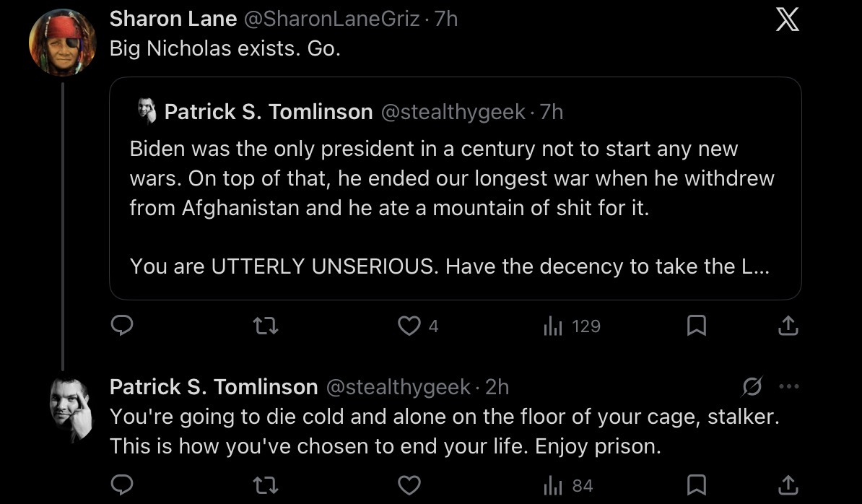
Task: View analytics showing 84 views
Action: [x=568, y=485]
